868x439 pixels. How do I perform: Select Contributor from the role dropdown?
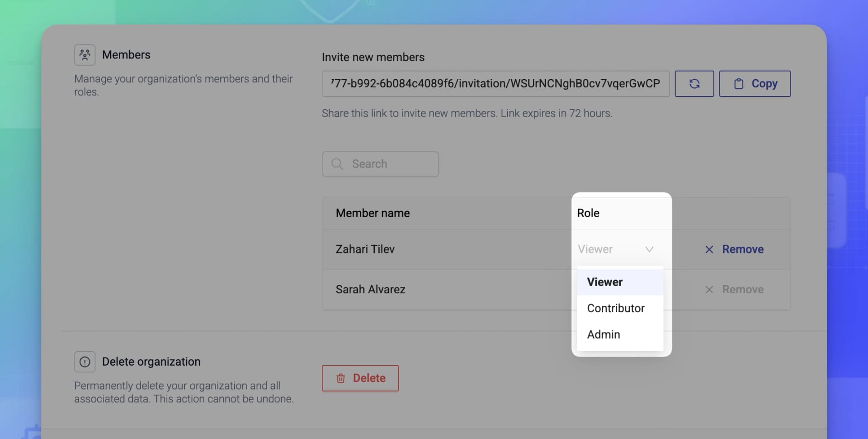click(x=616, y=308)
